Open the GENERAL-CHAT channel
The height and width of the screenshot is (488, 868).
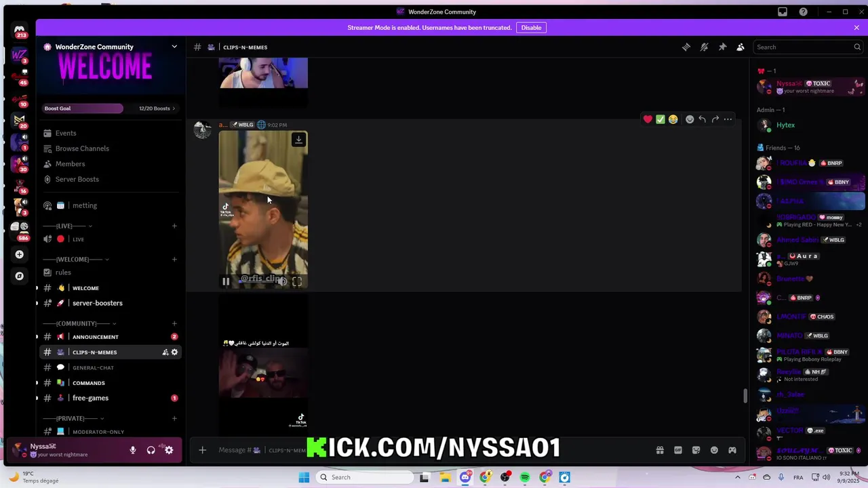pos(110,367)
